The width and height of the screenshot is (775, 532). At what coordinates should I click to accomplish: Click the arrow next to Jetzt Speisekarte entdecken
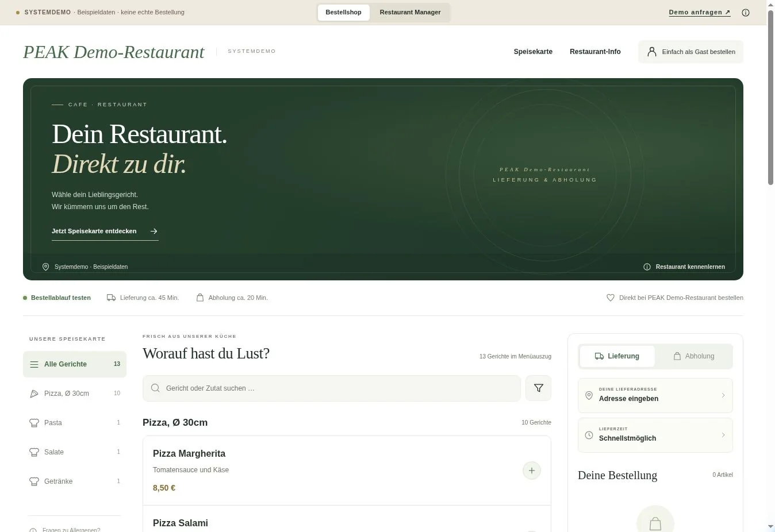click(154, 231)
